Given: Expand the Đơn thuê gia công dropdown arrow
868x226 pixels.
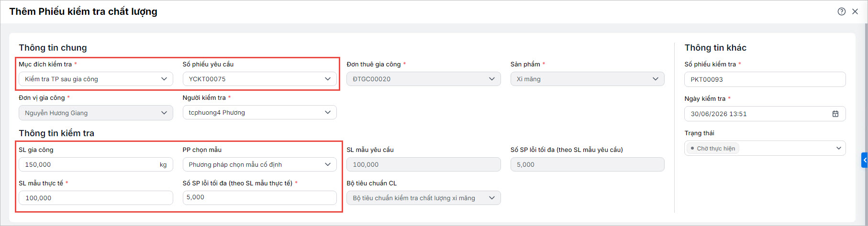Looking at the screenshot, I should coord(492,79).
